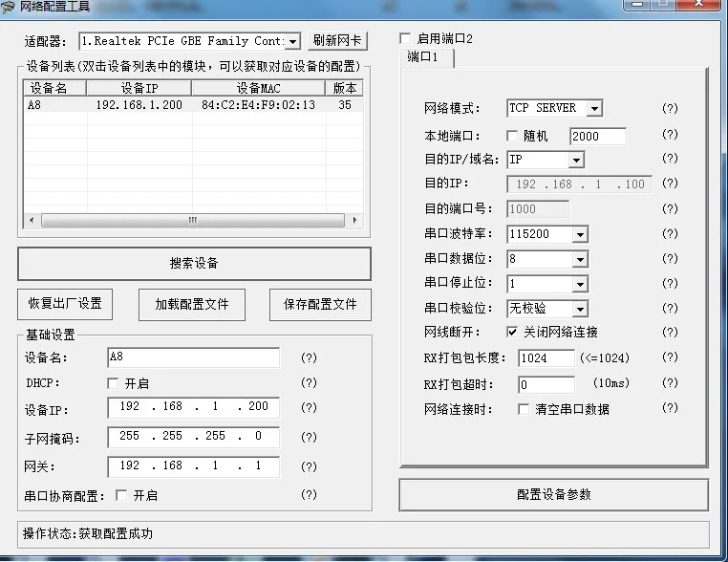Click 保存配置文件 button
This screenshot has height=562, width=728.
[x=320, y=305]
